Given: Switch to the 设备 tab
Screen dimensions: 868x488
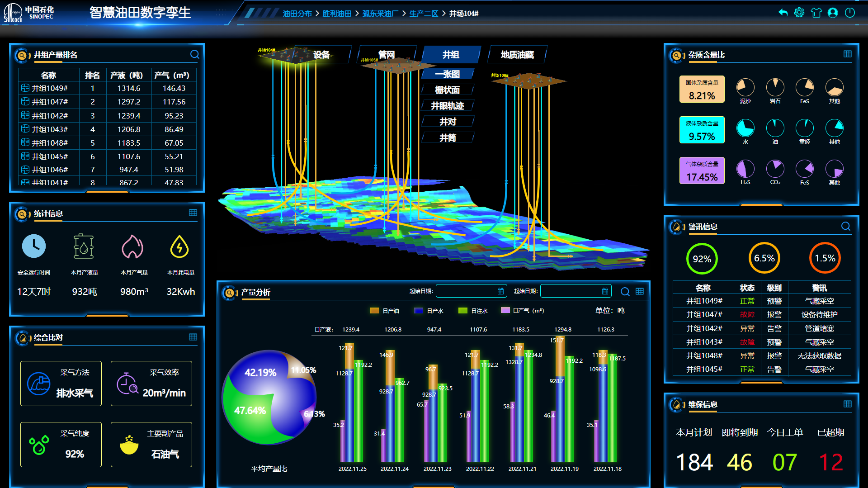Looking at the screenshot, I should (x=321, y=55).
